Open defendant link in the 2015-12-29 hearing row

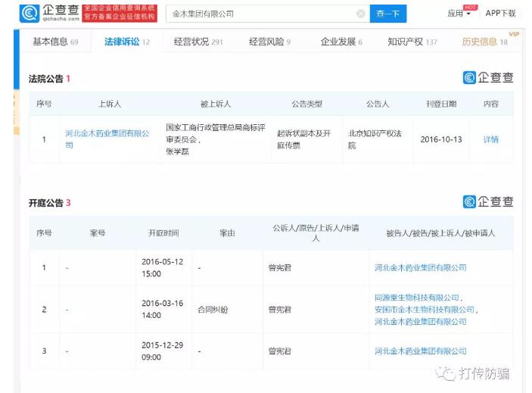(x=420, y=351)
